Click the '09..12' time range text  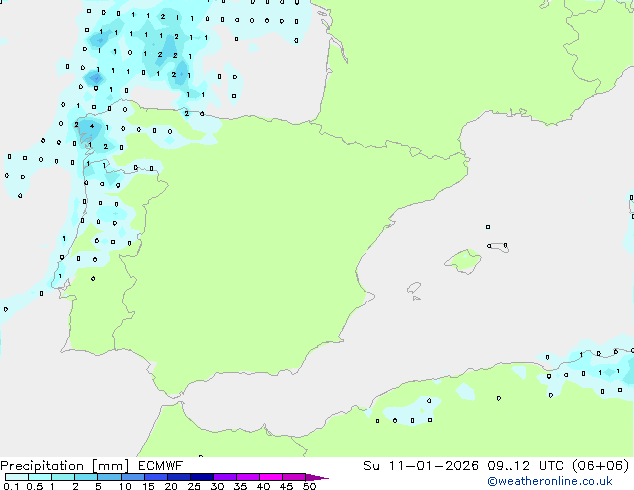(508, 466)
